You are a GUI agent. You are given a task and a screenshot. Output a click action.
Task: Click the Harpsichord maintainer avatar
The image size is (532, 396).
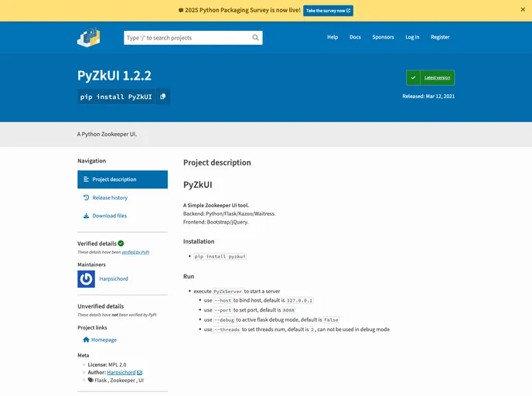(86, 279)
